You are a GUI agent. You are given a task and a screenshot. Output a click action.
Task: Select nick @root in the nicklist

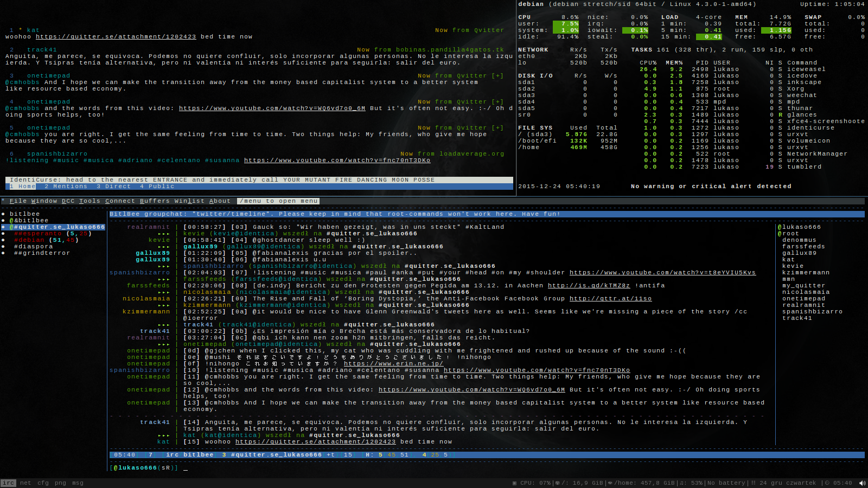click(x=788, y=234)
